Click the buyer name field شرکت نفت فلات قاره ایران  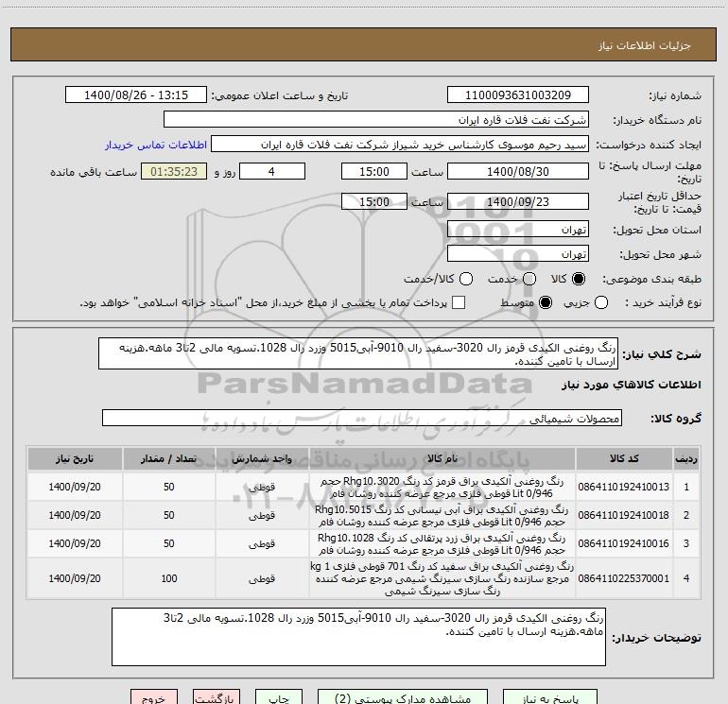coord(376,119)
